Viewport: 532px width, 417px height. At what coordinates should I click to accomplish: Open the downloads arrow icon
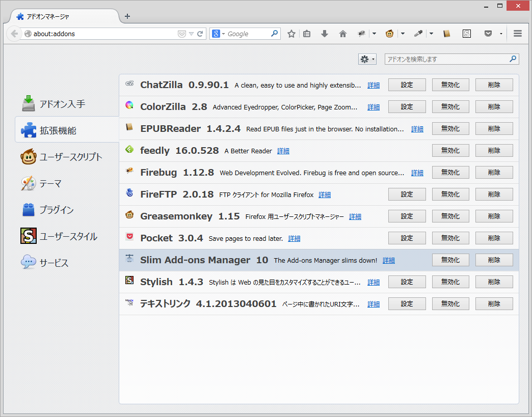pyautogui.click(x=325, y=34)
